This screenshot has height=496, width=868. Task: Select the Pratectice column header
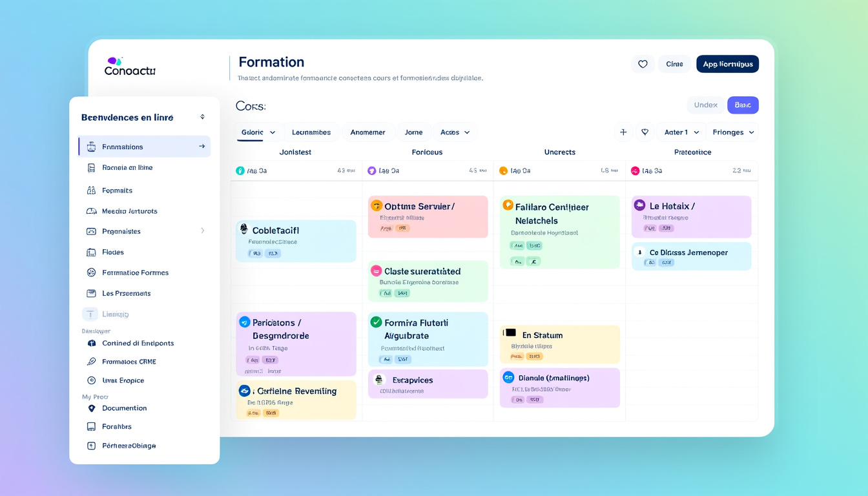[x=692, y=152]
